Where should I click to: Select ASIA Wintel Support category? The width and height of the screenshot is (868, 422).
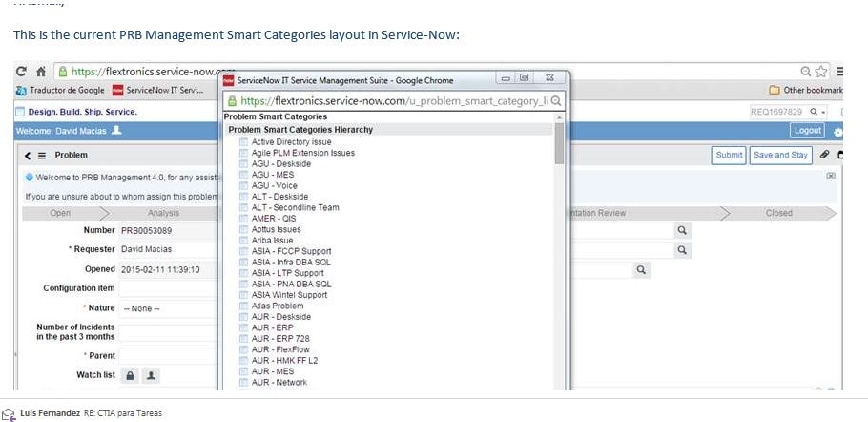click(x=289, y=295)
